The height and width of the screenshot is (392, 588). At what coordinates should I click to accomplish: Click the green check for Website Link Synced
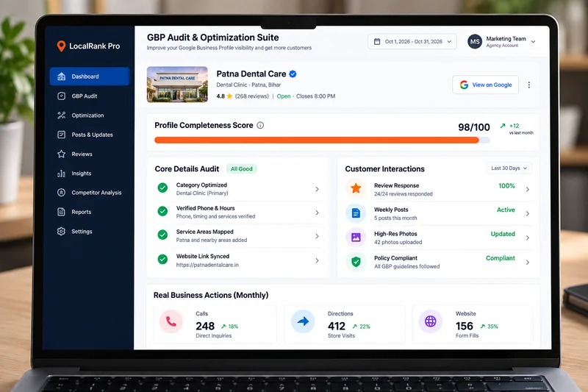tap(162, 259)
